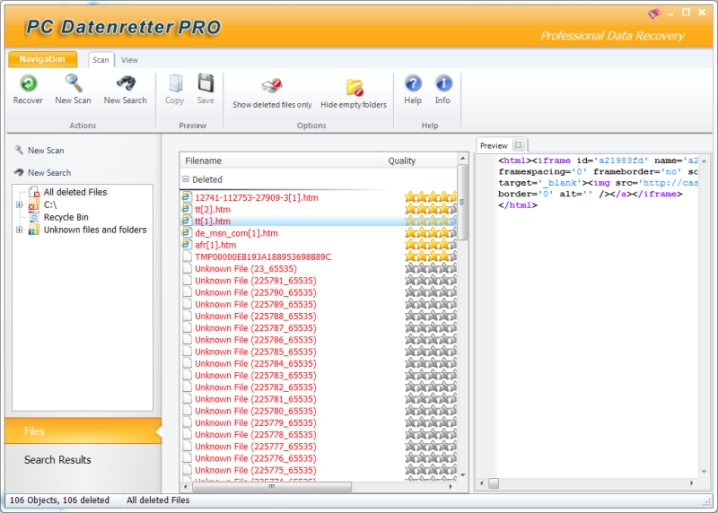Viewport: 718px width, 513px height.
Task: Click the pin icon on Preview tab
Action: (x=519, y=146)
